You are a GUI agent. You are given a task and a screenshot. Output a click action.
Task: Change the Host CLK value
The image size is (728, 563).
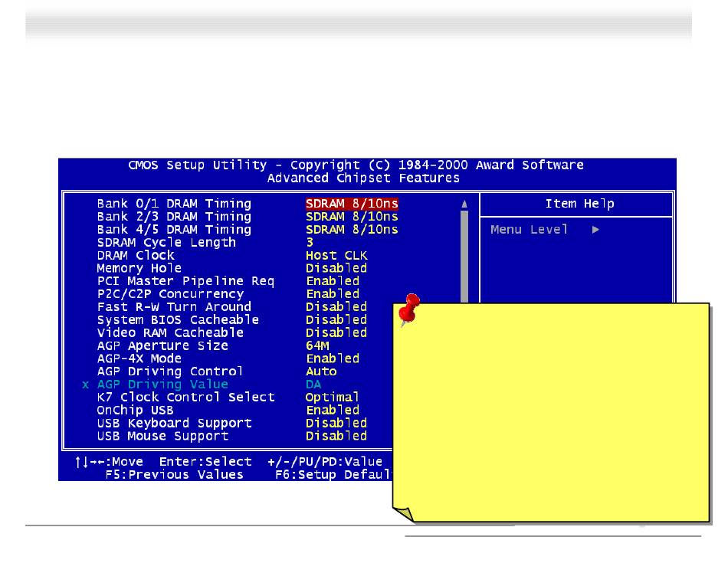point(336,255)
